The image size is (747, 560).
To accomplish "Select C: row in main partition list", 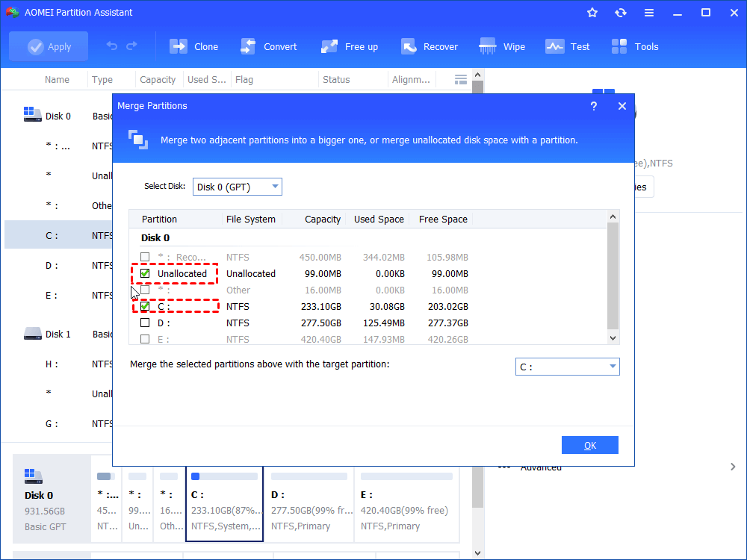I will [x=58, y=235].
